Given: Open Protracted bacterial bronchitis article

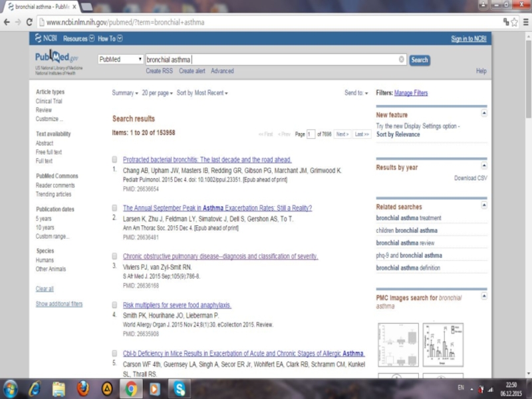Looking at the screenshot, I should 207,160.
